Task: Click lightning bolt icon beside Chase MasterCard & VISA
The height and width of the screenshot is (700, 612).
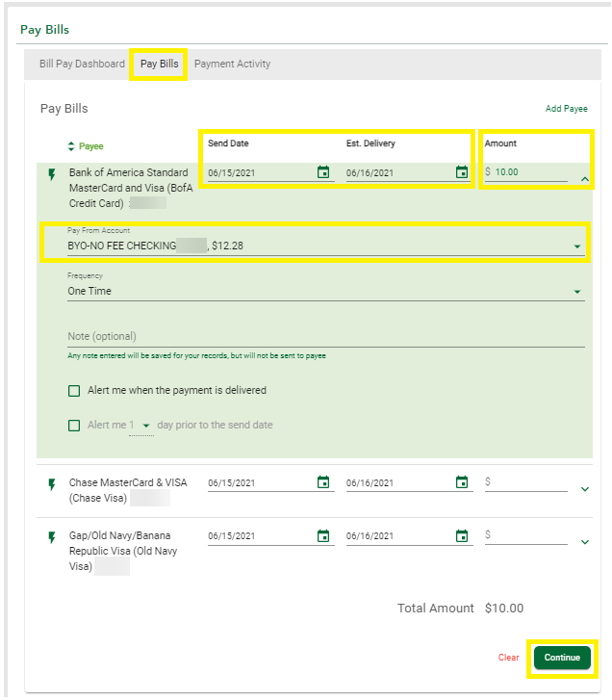Action: [52, 484]
